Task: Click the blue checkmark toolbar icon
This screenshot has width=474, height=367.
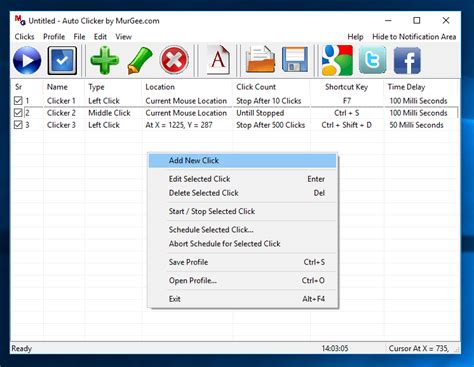Action: pyautogui.click(x=62, y=61)
